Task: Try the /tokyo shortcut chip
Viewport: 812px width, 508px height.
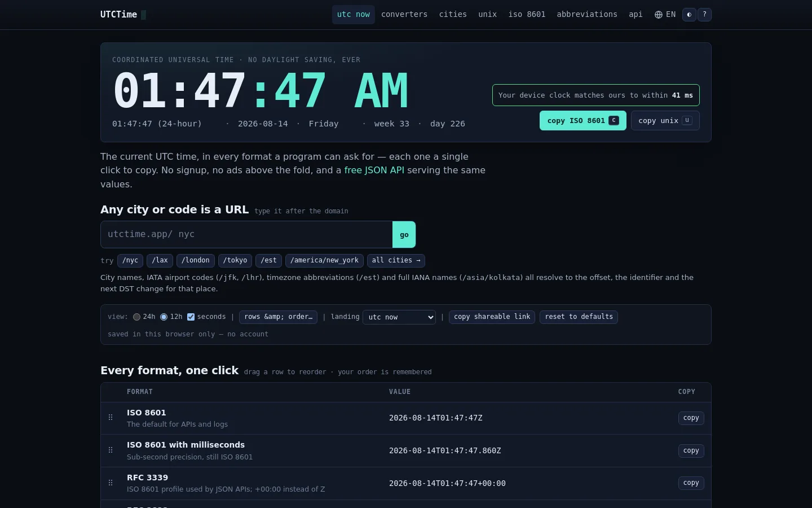Action: point(235,260)
